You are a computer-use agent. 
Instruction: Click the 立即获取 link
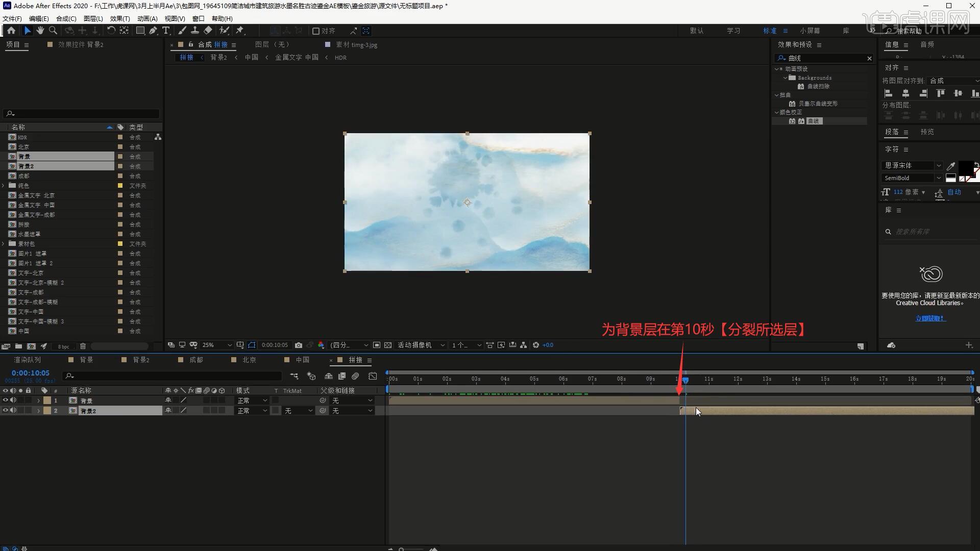click(x=930, y=318)
